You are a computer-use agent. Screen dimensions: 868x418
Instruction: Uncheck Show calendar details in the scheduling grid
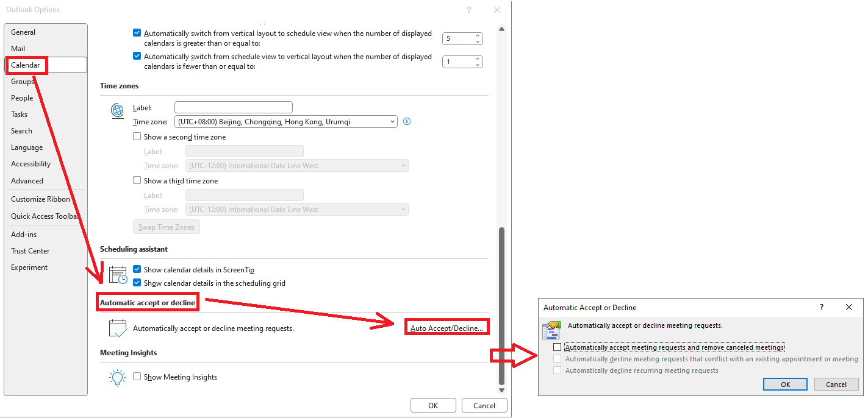[x=137, y=283]
